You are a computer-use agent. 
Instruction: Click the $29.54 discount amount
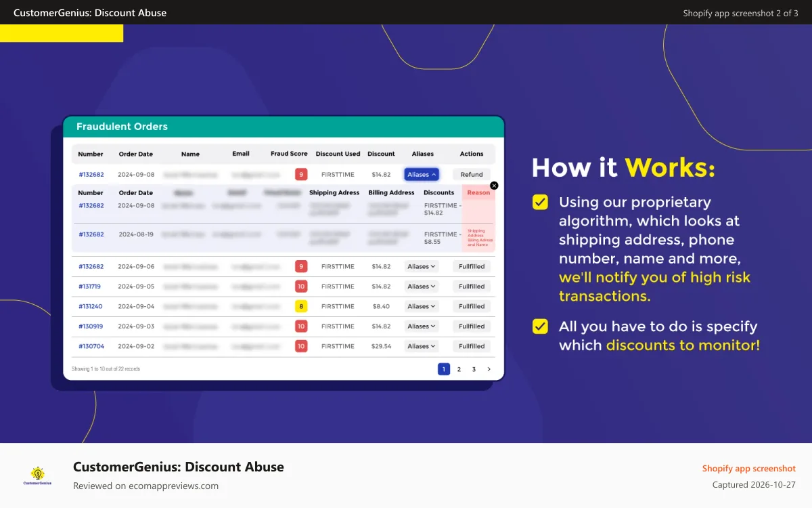[381, 346]
